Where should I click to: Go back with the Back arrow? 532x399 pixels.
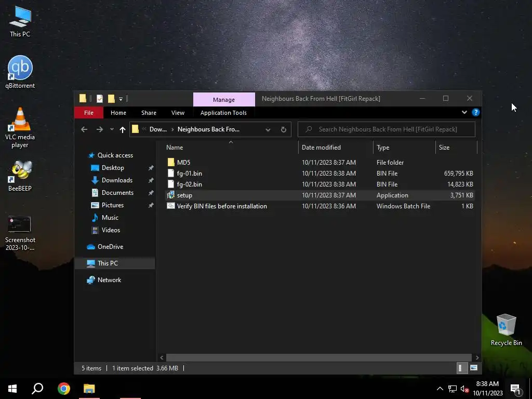[x=84, y=129]
